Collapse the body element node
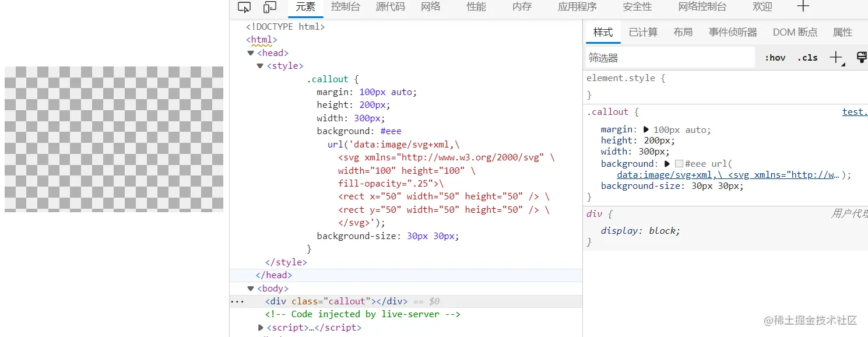The image size is (868, 337). point(251,289)
